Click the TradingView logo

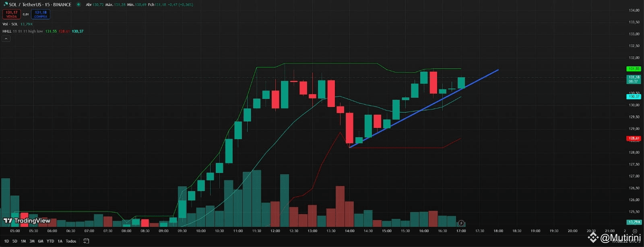point(27,220)
